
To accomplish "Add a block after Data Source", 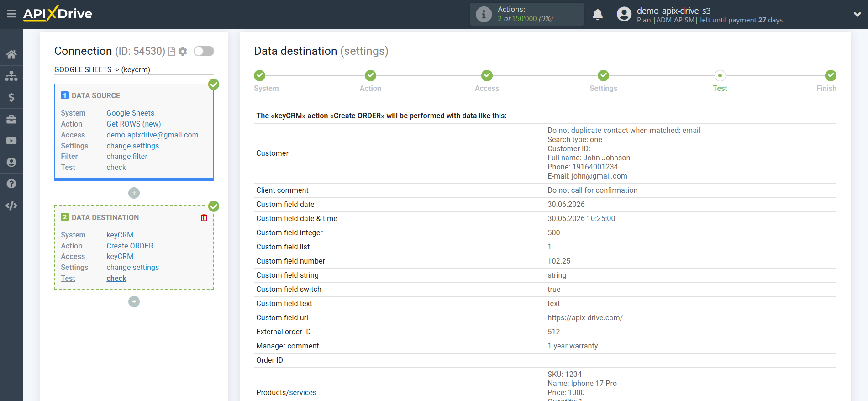I will [134, 193].
